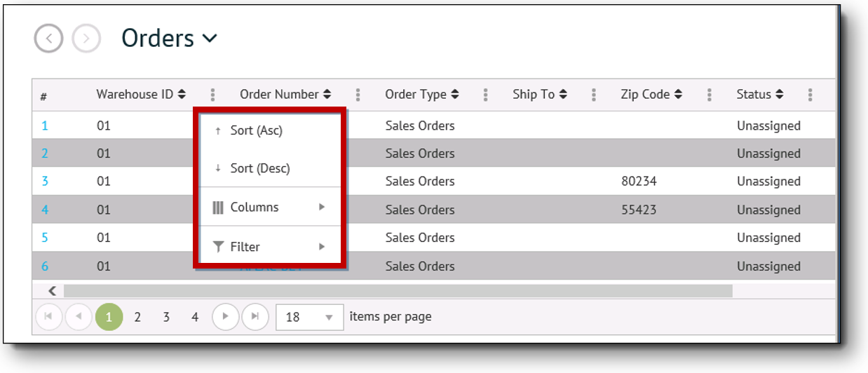Jump to the last page of results
This screenshot has width=868, height=373.
click(255, 317)
